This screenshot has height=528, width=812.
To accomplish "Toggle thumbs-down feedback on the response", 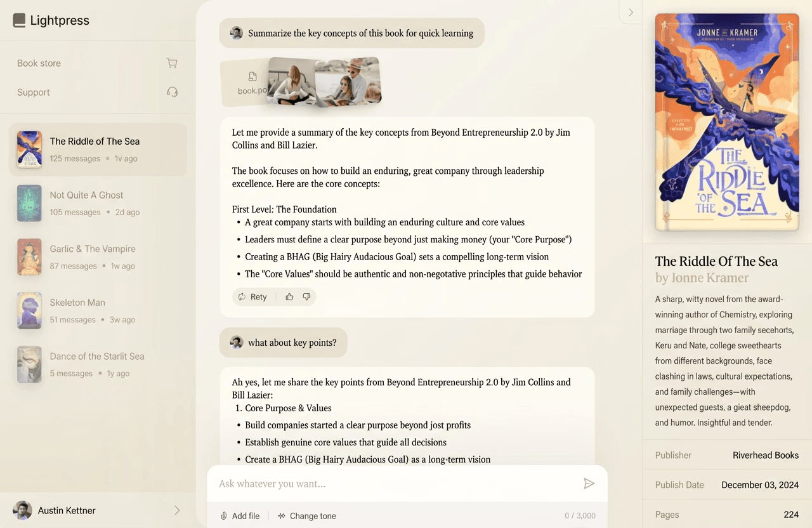I will pos(306,296).
